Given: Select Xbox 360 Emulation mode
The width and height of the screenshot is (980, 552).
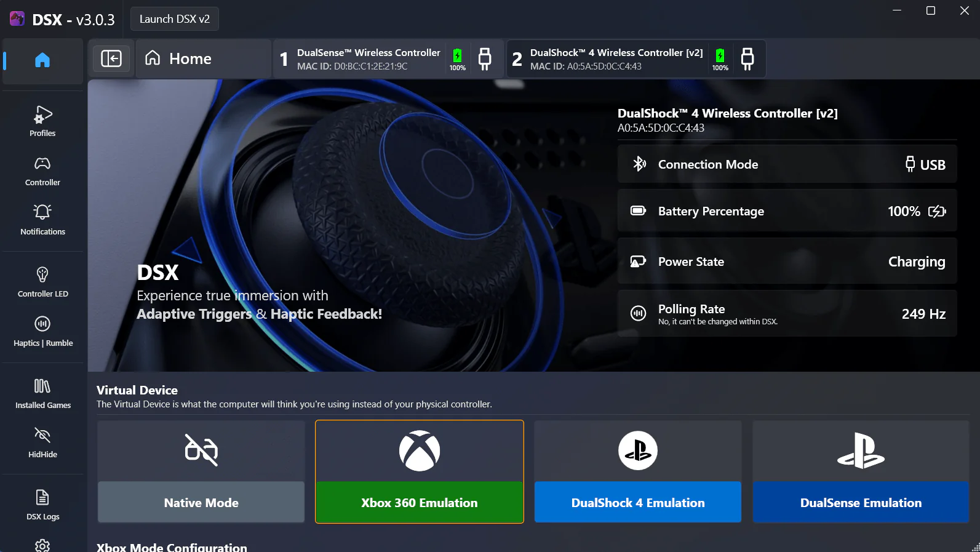Looking at the screenshot, I should 420,472.
